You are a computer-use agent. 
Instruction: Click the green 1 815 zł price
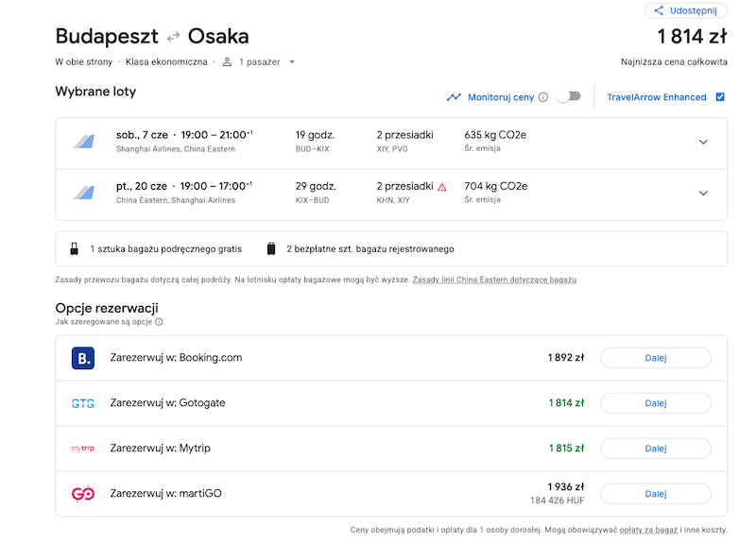click(x=566, y=448)
